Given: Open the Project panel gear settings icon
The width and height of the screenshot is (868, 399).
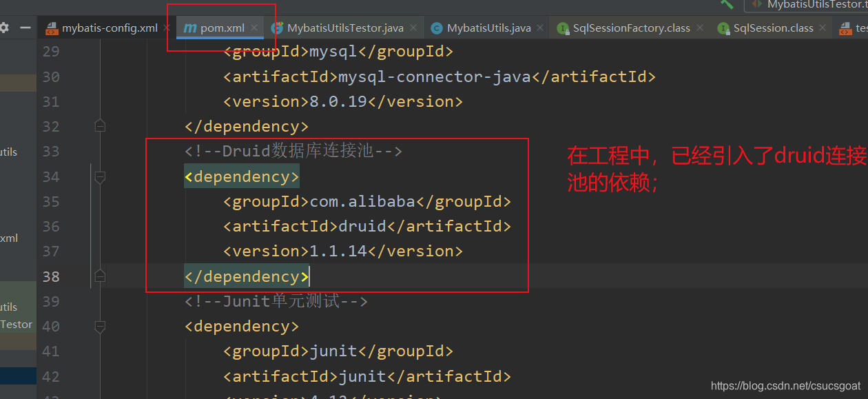Looking at the screenshot, I should pyautogui.click(x=4, y=28).
